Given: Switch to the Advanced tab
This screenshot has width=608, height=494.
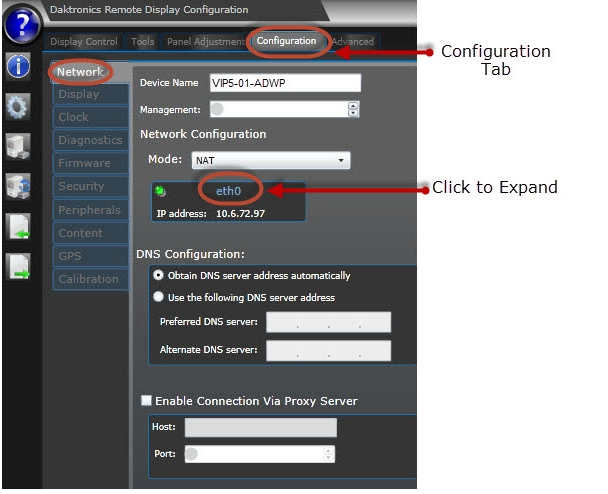Looking at the screenshot, I should (x=352, y=41).
